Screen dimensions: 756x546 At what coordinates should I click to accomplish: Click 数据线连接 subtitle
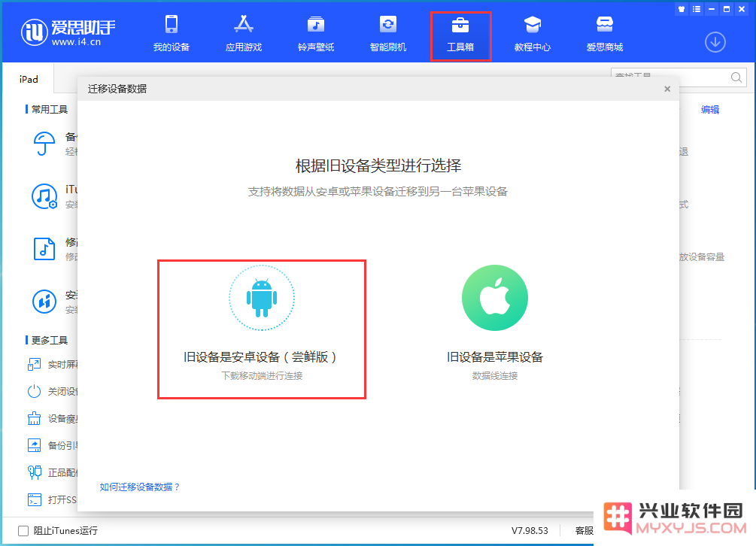point(495,376)
